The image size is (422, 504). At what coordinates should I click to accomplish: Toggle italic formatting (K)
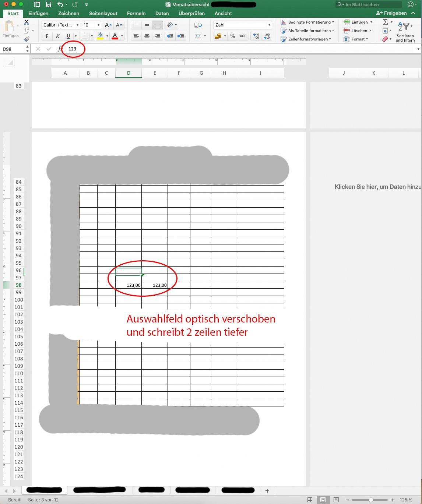[57, 36]
